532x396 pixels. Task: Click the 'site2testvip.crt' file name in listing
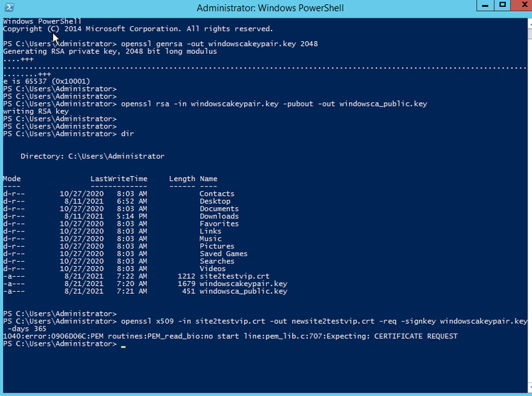point(235,276)
